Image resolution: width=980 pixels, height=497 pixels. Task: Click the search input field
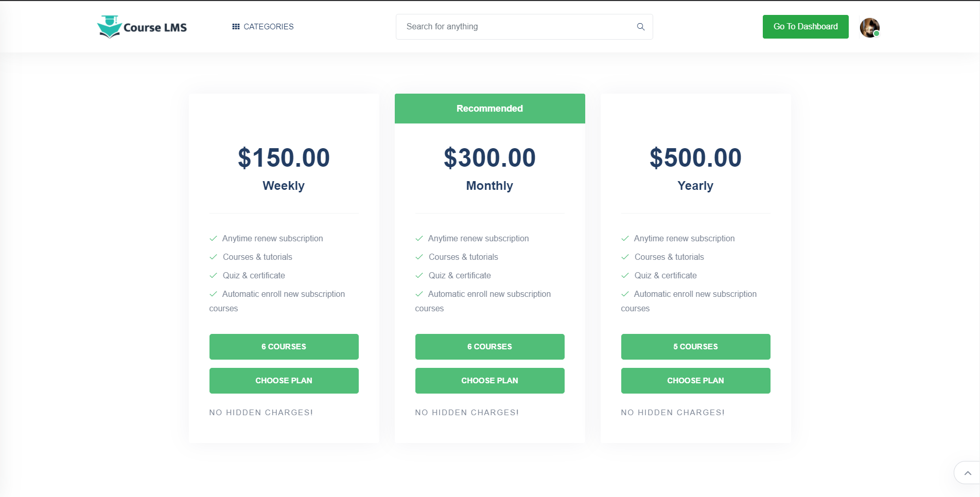515,26
